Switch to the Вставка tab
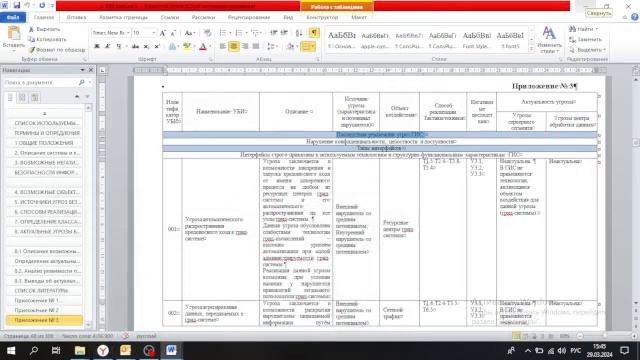Image resolution: width=640 pixels, height=360 pixels. (x=76, y=18)
